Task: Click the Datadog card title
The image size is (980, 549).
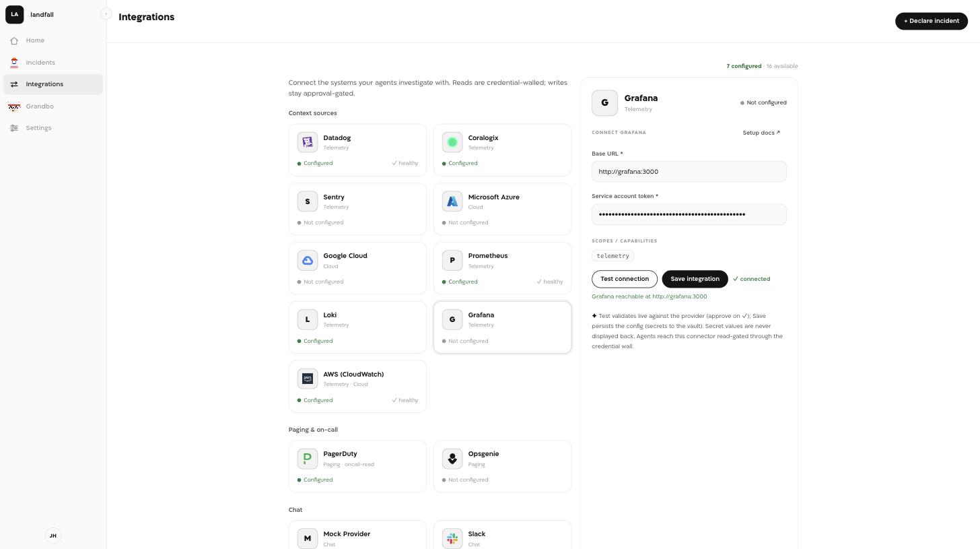Action: click(337, 138)
